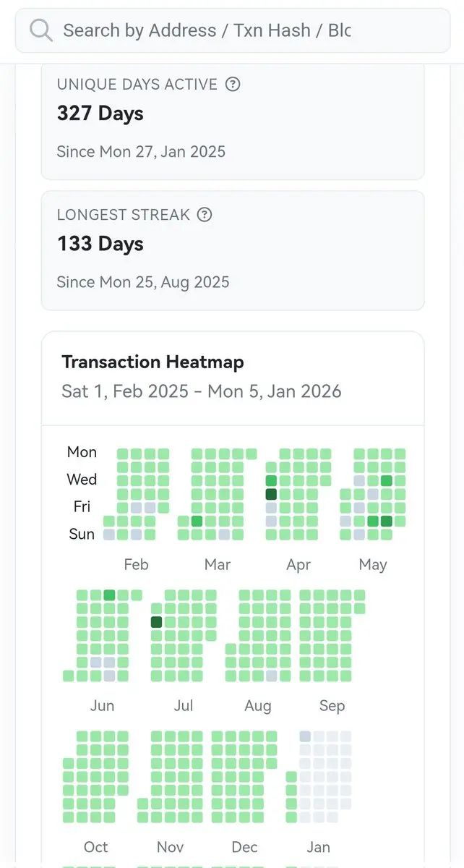This screenshot has height=868, width=464.
Task: Click the 327 Days value
Action: [100, 114]
